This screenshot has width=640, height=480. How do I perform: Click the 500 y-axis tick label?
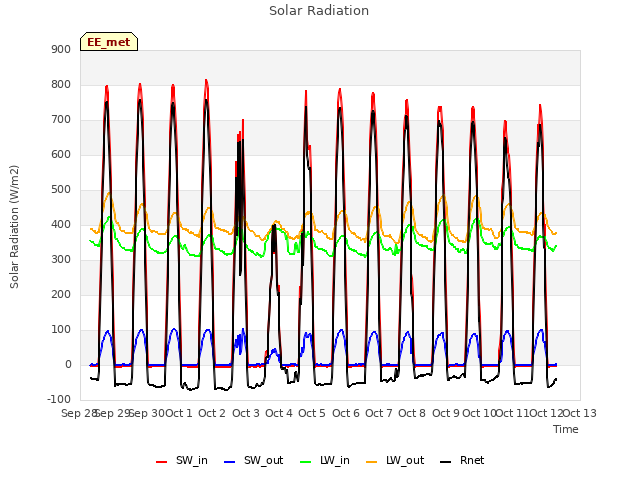tap(61, 189)
